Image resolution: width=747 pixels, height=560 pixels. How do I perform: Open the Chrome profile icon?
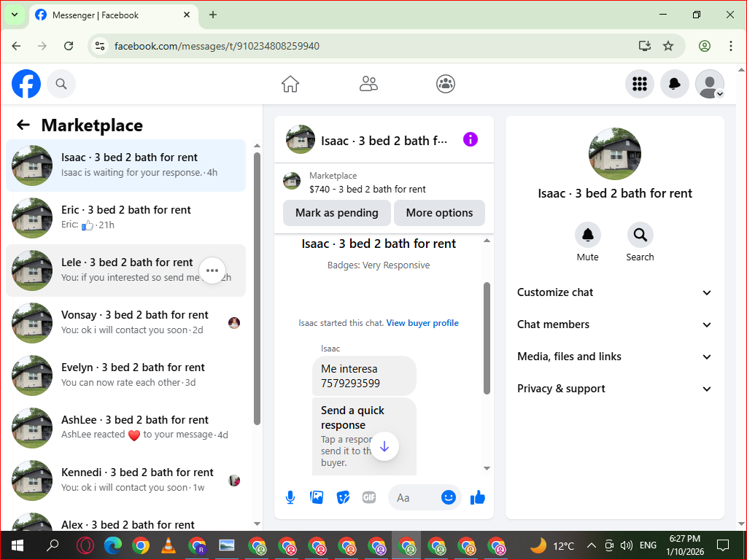click(705, 46)
